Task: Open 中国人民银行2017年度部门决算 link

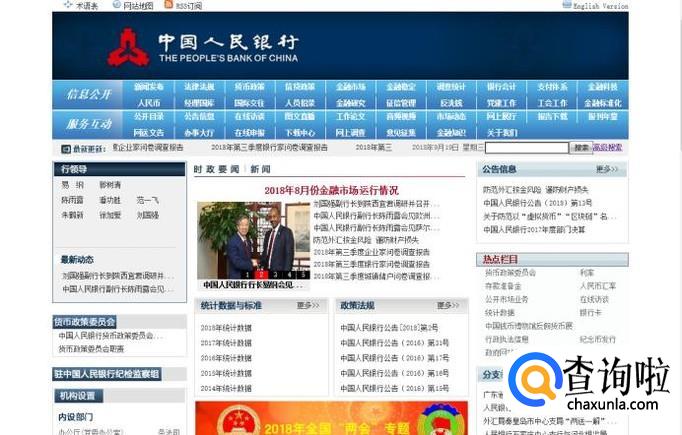Action: click(x=534, y=229)
